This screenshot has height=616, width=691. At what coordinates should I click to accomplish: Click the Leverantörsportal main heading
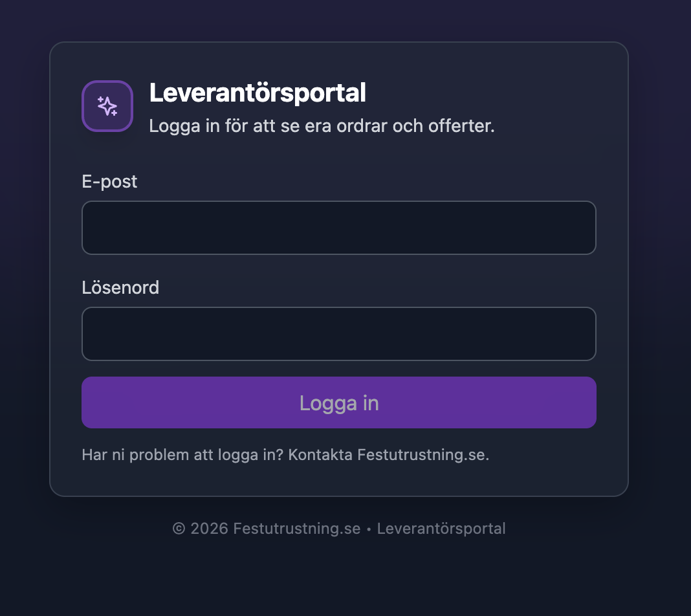point(258,93)
